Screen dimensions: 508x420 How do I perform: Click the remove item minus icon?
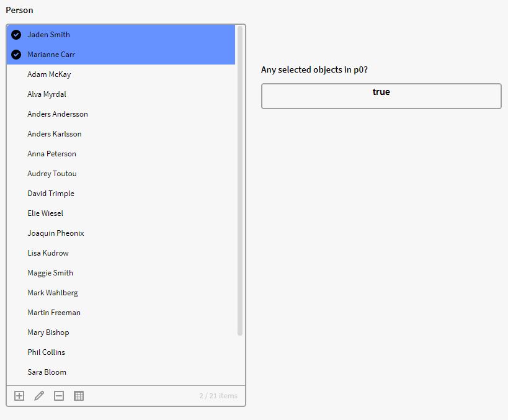click(59, 396)
